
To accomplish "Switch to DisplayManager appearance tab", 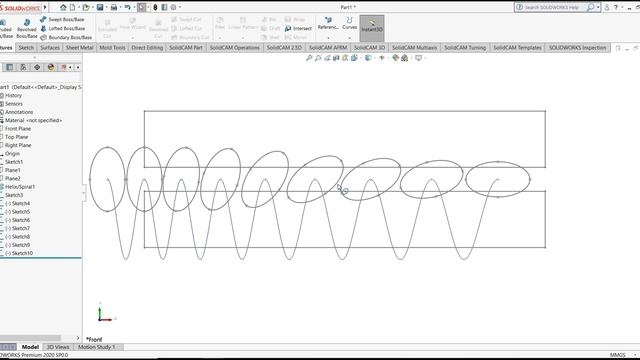I will (51, 67).
